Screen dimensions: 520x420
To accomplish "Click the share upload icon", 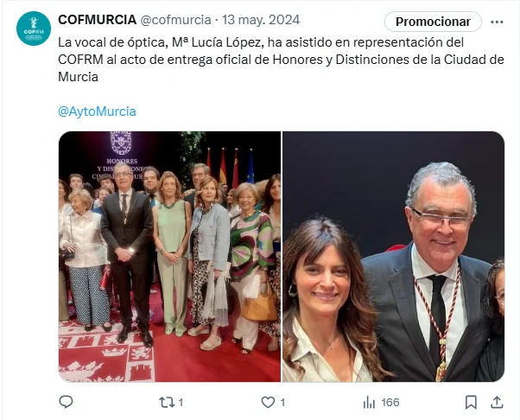I will 497,402.
